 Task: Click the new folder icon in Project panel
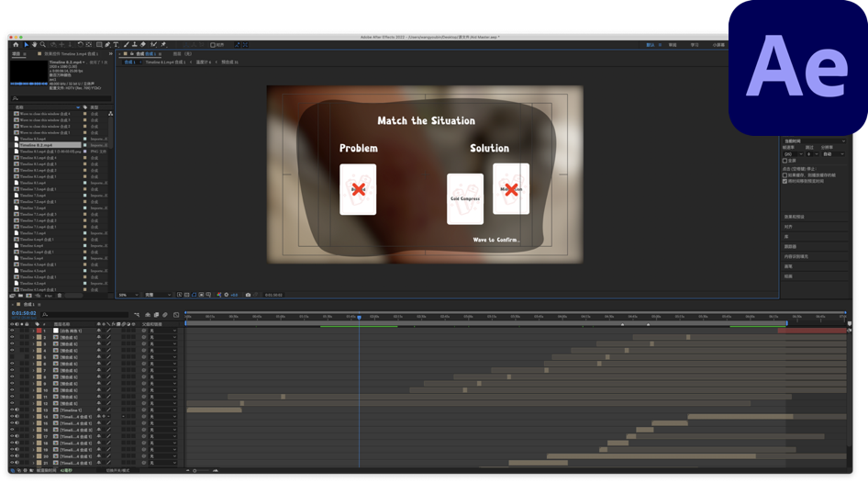20,296
